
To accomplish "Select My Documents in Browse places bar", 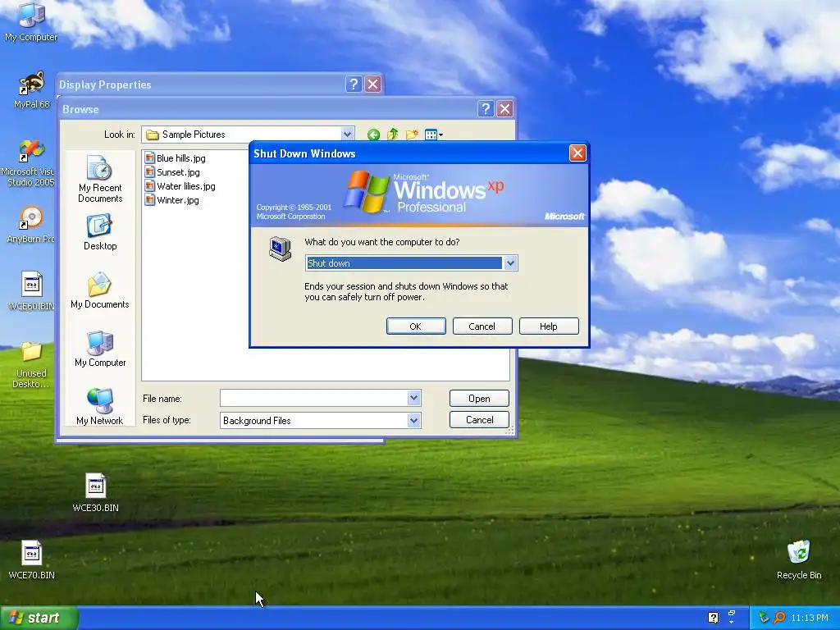I will coord(99,291).
